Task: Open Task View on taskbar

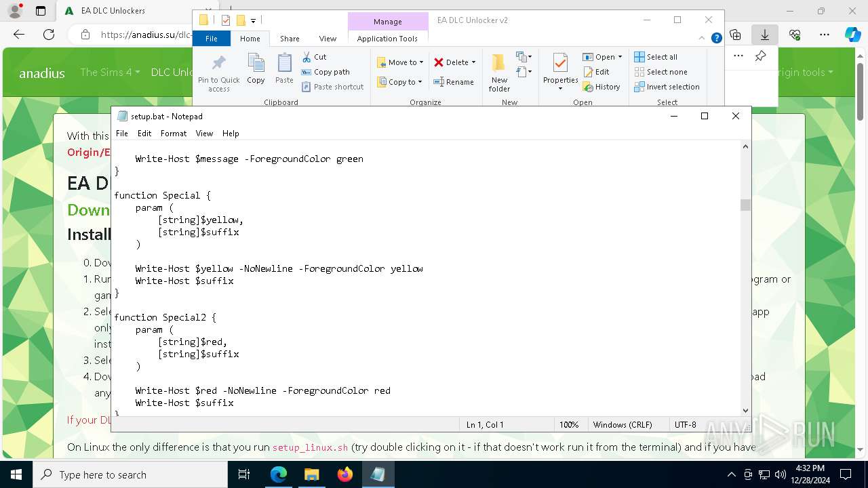Action: point(244,474)
